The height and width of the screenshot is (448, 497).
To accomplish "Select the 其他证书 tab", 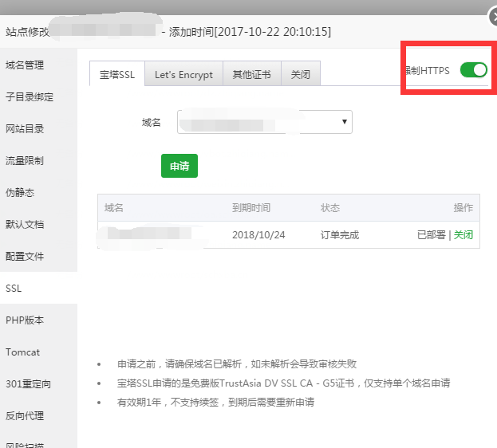I will 251,74.
